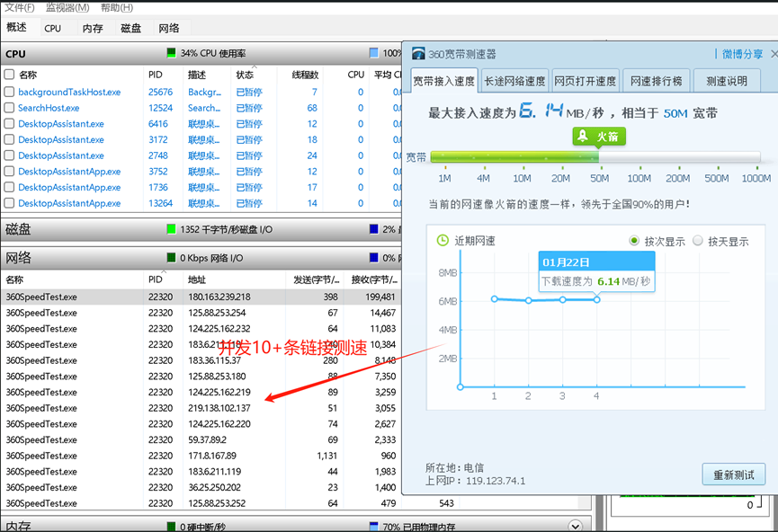
Task: Click the 微博分享 link
Action: 742,54
